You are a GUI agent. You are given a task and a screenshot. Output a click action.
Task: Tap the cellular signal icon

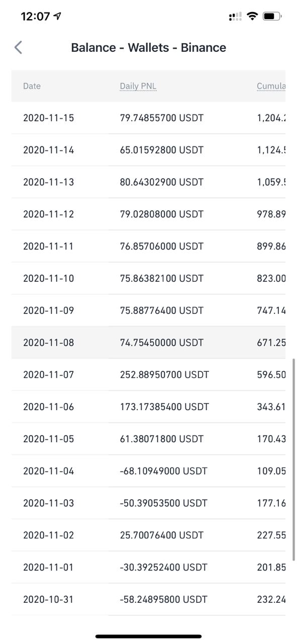click(235, 17)
